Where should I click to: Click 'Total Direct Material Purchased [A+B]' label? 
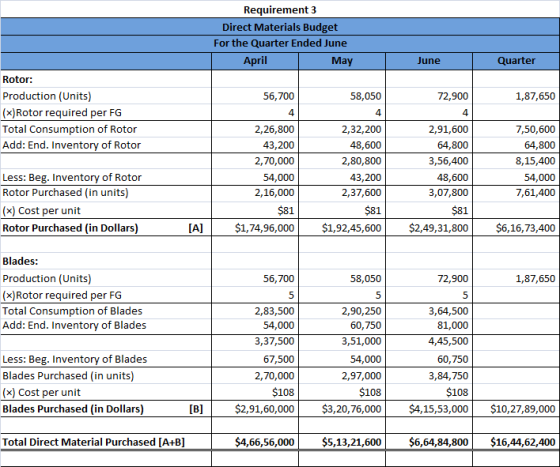coord(94,442)
